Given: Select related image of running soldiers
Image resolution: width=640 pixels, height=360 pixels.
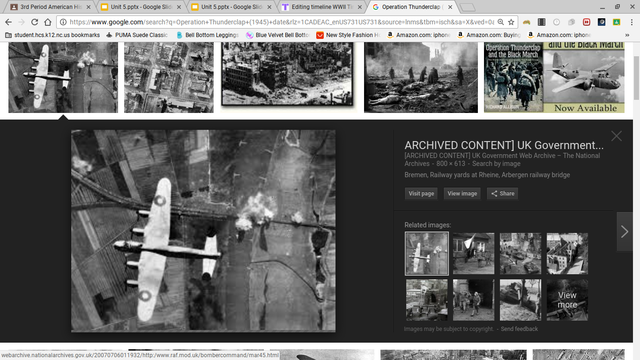Looking at the screenshot, I should [473, 300].
